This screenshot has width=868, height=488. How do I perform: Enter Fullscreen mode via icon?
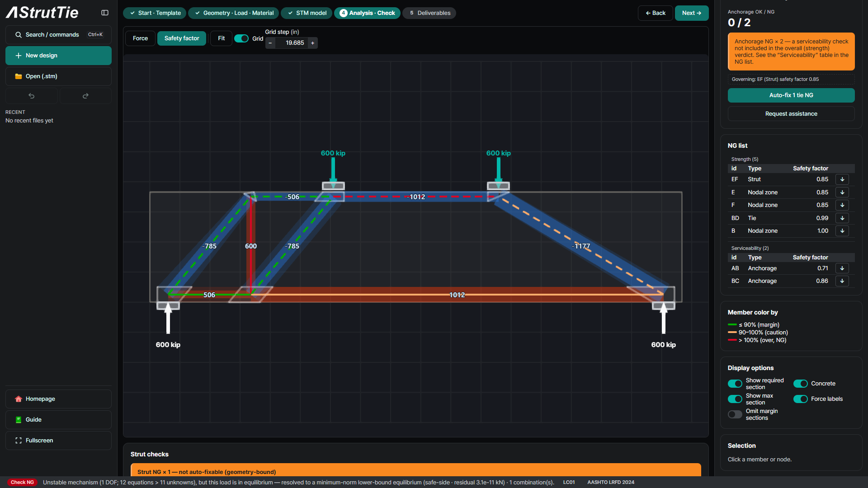pos(19,441)
